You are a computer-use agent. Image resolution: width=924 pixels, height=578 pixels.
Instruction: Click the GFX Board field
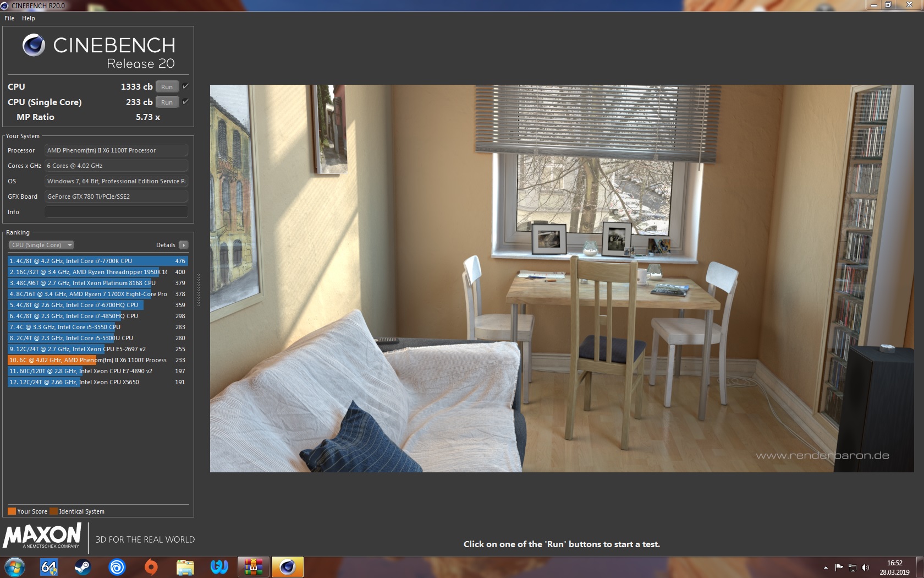click(116, 197)
